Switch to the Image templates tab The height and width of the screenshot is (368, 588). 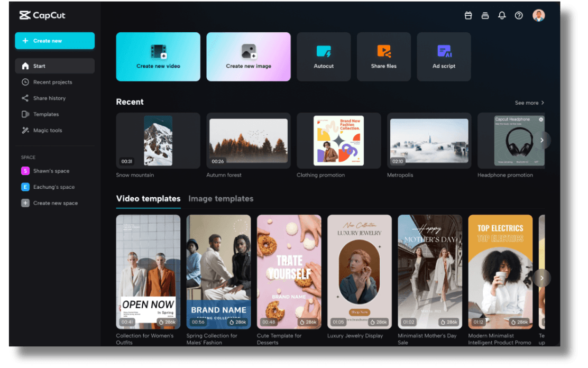pyautogui.click(x=221, y=199)
